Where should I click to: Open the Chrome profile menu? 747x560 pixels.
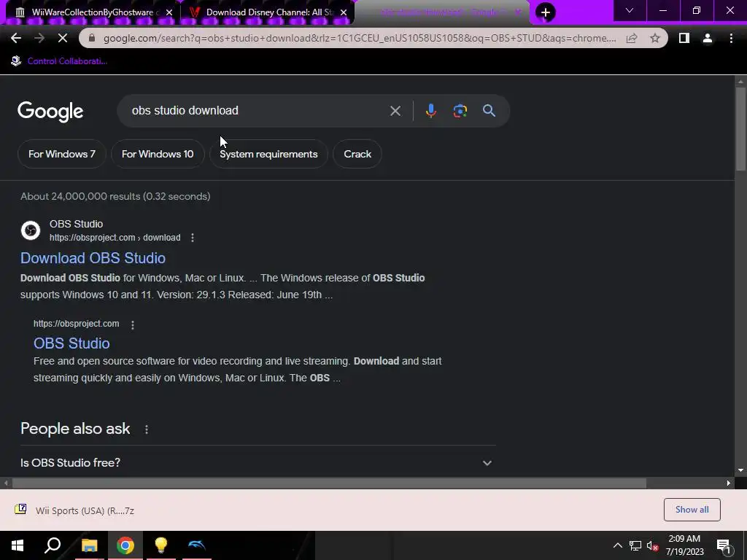[x=708, y=38]
